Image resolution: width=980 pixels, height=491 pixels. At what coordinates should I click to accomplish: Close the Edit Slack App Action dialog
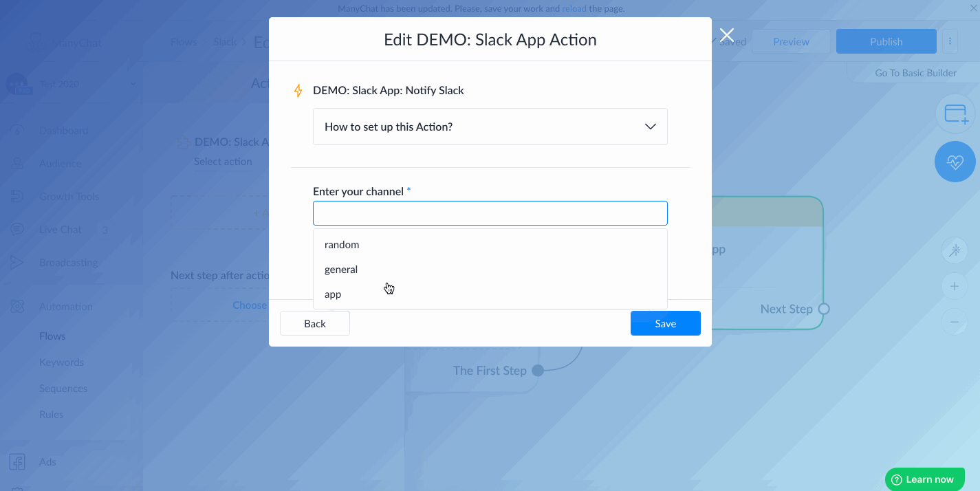coord(726,36)
